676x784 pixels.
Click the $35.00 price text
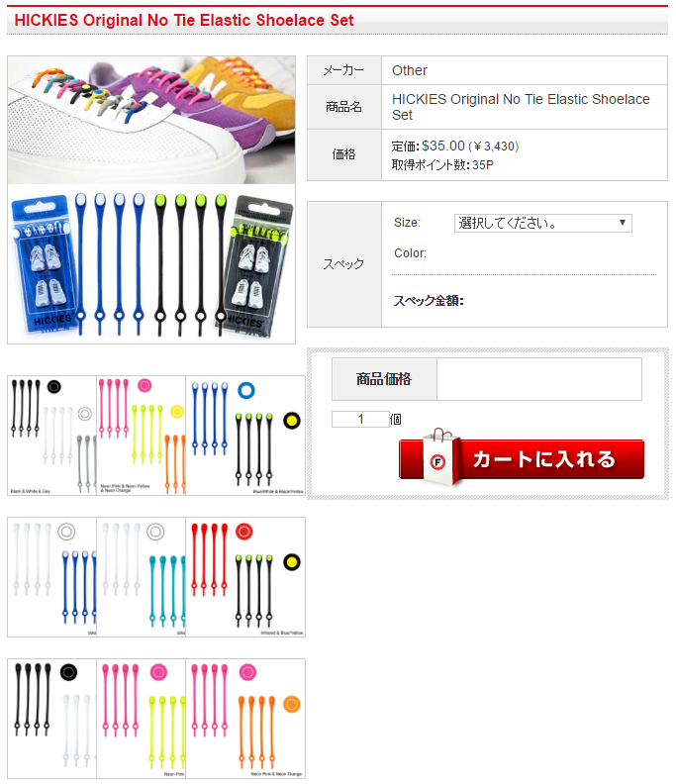click(443, 146)
